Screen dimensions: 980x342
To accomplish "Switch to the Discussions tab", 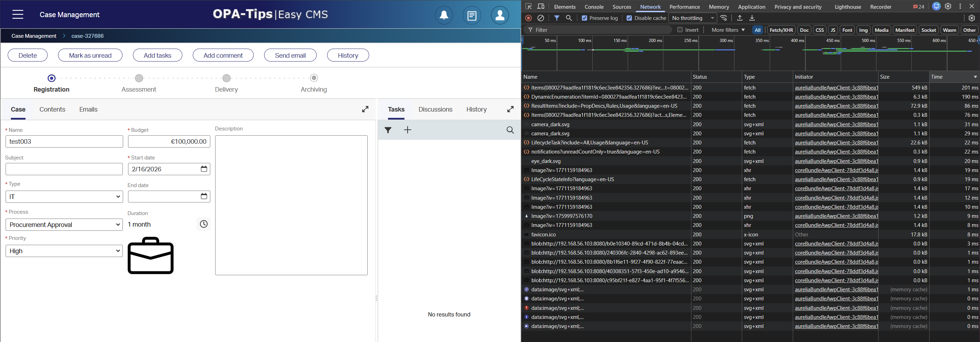I will click(435, 109).
